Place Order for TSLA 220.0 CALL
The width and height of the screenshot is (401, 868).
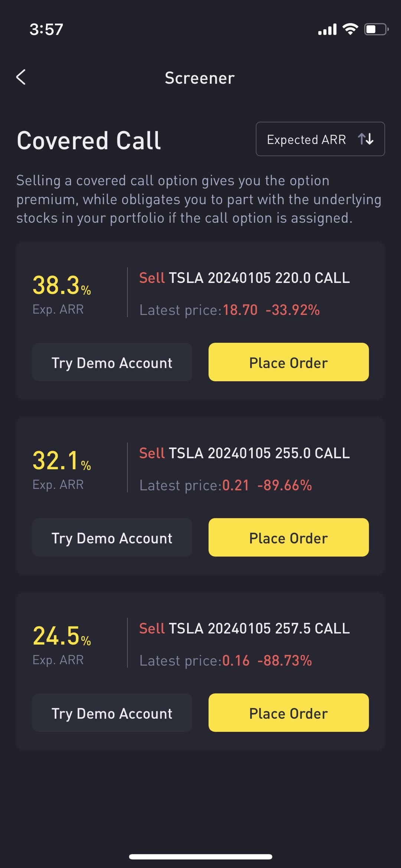pos(288,362)
